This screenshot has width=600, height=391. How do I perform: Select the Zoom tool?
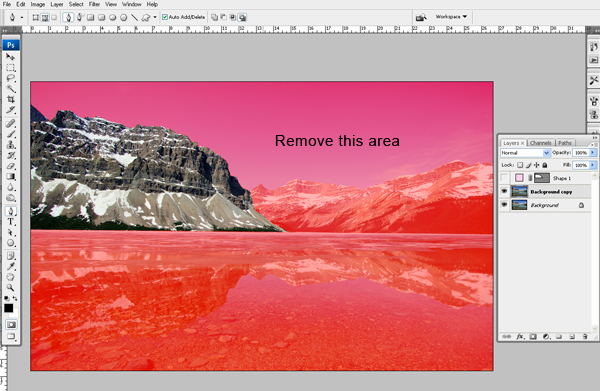10,287
